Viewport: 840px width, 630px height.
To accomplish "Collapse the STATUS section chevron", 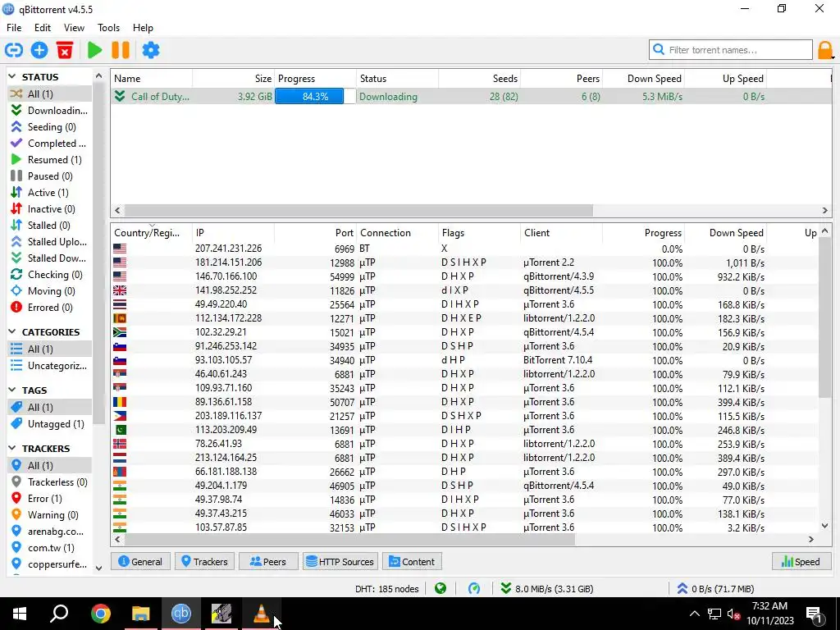I will click(x=12, y=77).
